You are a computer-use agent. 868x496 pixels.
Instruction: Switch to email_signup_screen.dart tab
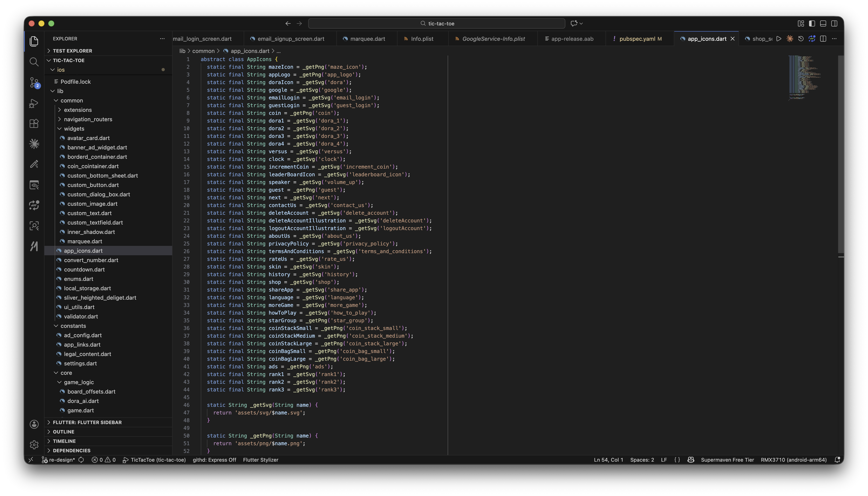click(x=290, y=39)
